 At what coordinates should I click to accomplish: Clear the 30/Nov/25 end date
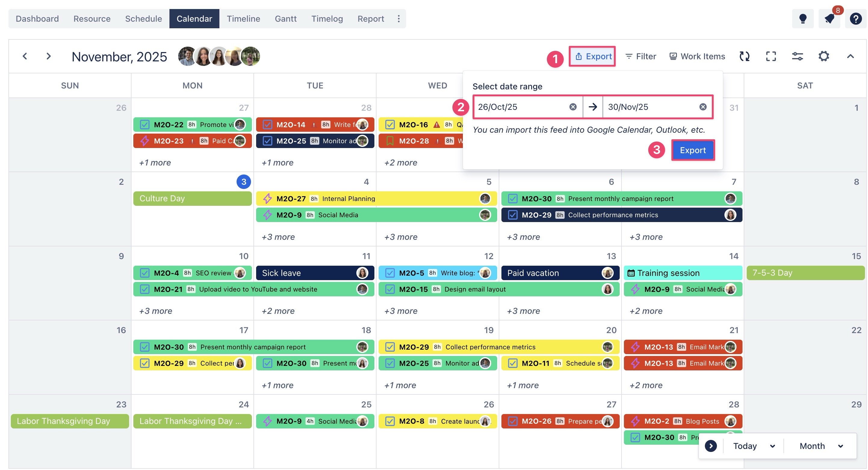pyautogui.click(x=703, y=107)
